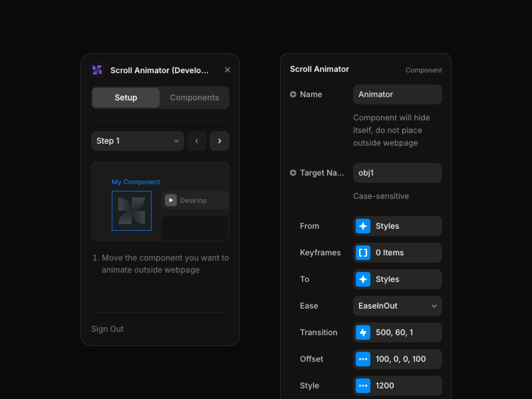Open the To Styles editor icon
Image resolution: width=532 pixels, height=399 pixels.
pos(363,279)
